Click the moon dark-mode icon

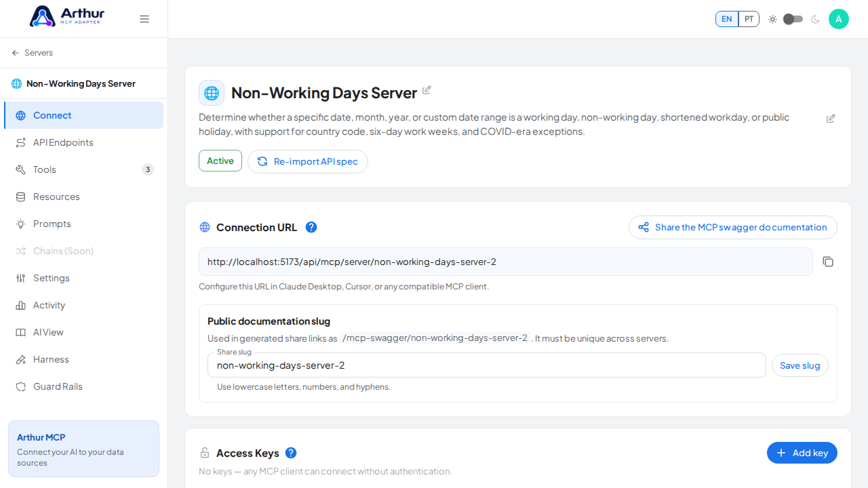(815, 19)
